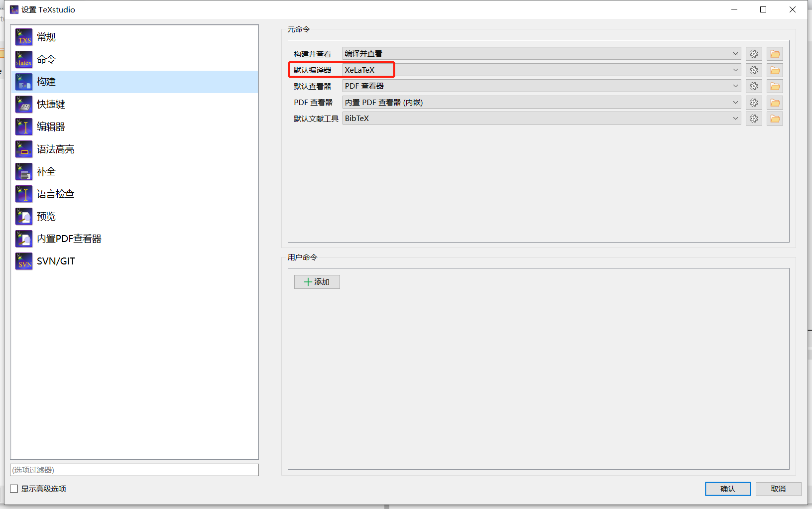
Task: Minimize the 设置 TeXstudio dialog
Action: 734,9
